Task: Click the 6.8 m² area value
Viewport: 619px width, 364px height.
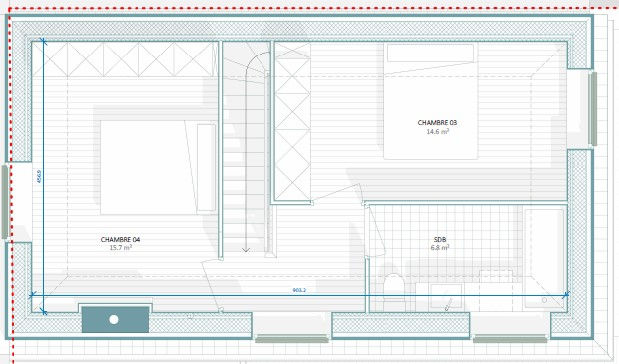Action: pyautogui.click(x=440, y=248)
